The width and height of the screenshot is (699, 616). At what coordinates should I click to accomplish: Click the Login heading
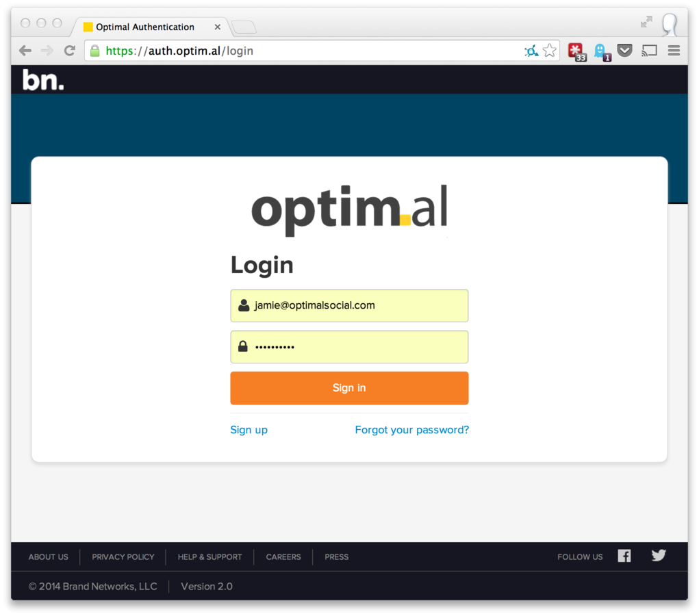coord(262,266)
